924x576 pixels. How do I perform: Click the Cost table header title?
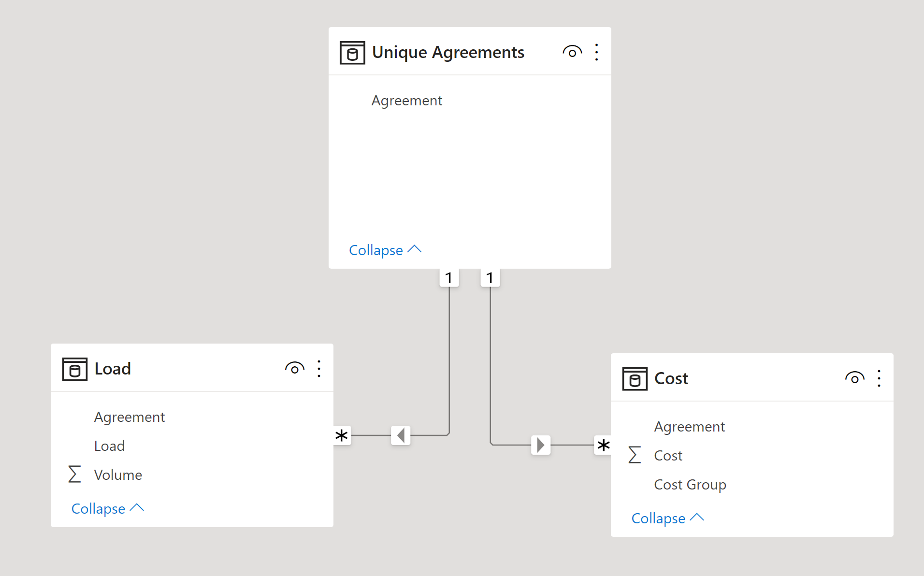pyautogui.click(x=671, y=378)
